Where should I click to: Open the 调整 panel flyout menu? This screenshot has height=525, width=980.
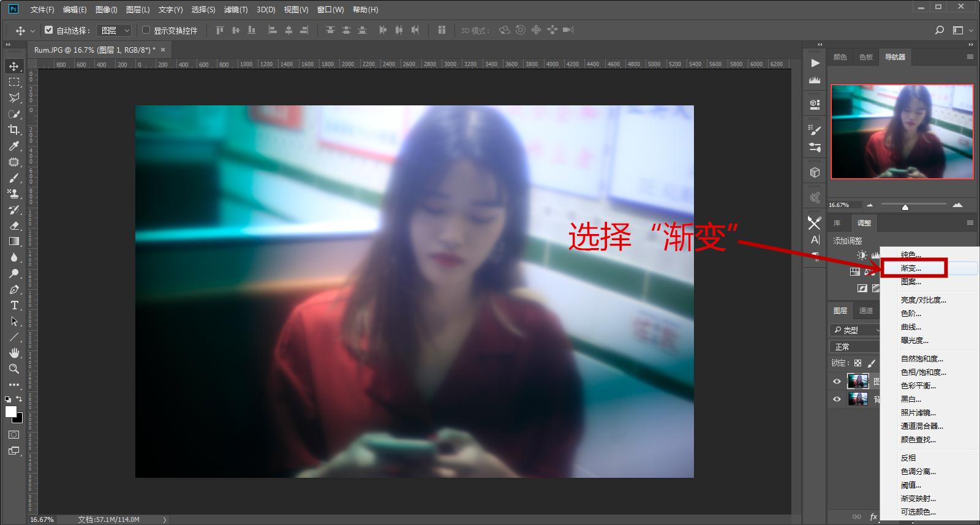tap(970, 222)
